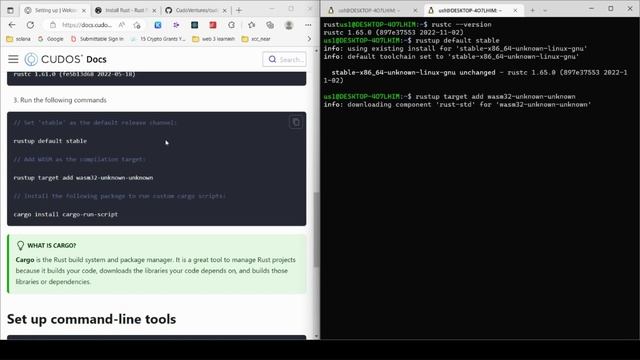Expand the bookmarks bar overflow chevron
Screen dimensions: 640x360
tap(309, 39)
